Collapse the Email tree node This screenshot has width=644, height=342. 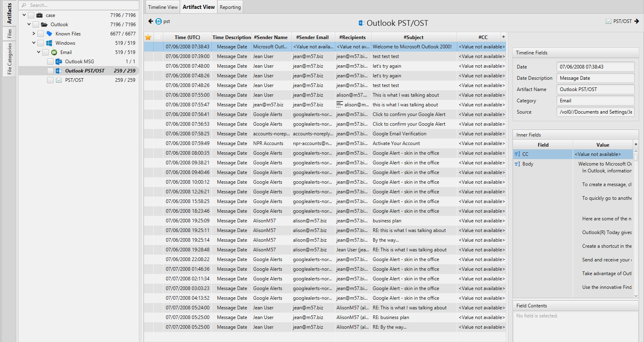(39, 52)
